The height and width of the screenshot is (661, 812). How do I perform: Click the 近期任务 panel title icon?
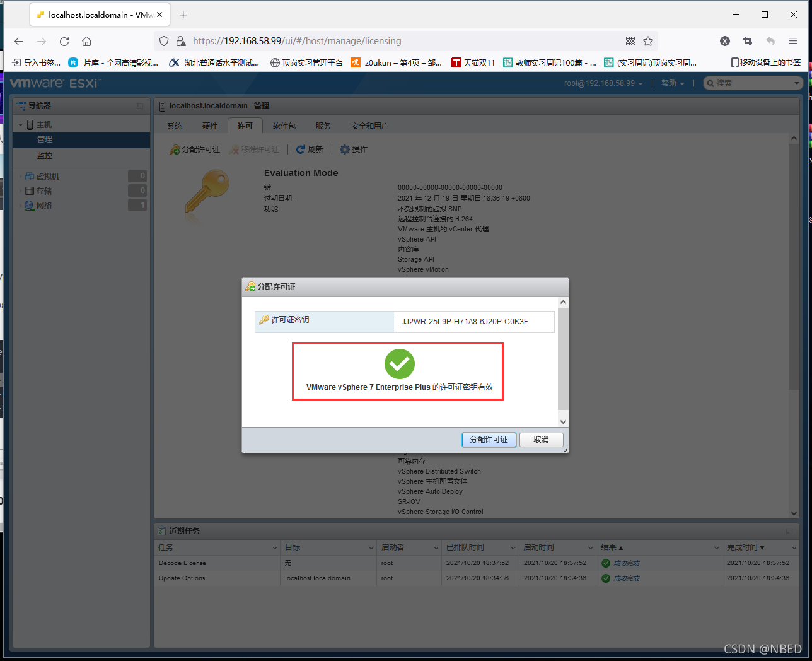162,531
